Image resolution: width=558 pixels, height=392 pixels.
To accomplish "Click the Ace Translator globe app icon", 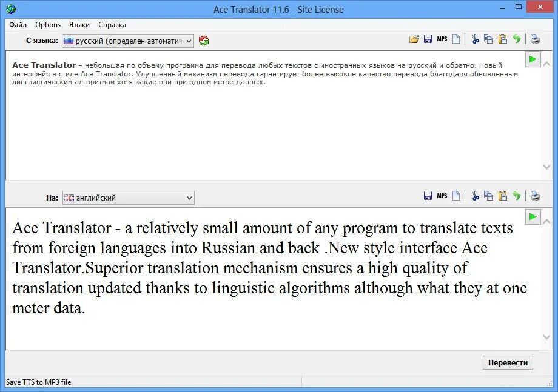I will [11, 9].
